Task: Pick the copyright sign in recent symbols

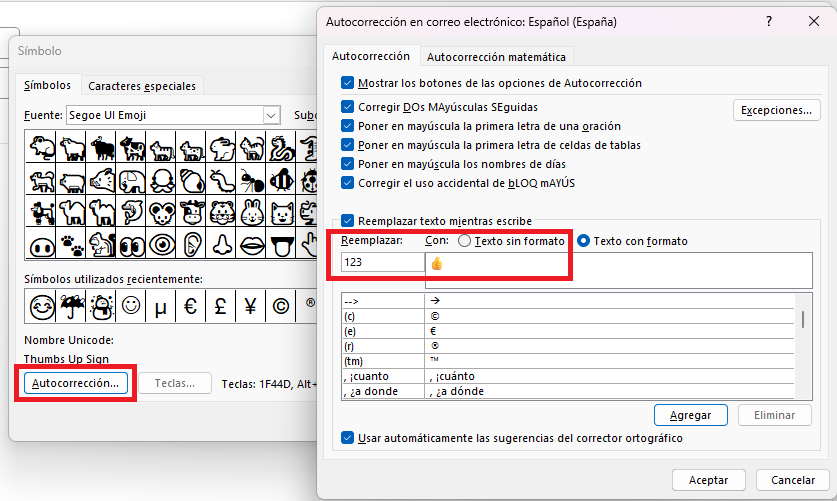Action: click(281, 306)
